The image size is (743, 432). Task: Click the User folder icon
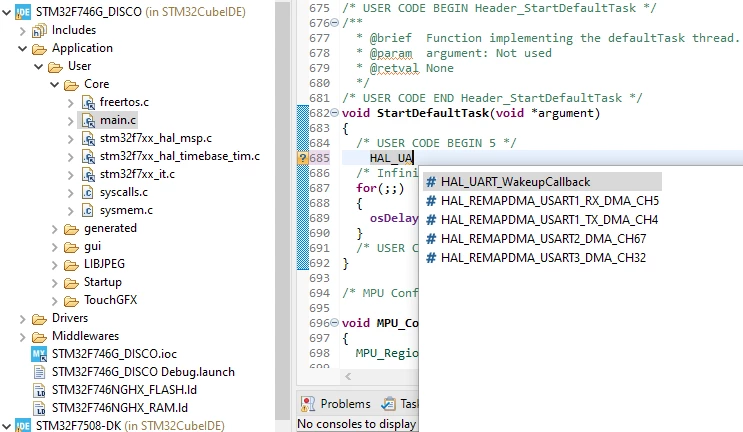pos(55,67)
